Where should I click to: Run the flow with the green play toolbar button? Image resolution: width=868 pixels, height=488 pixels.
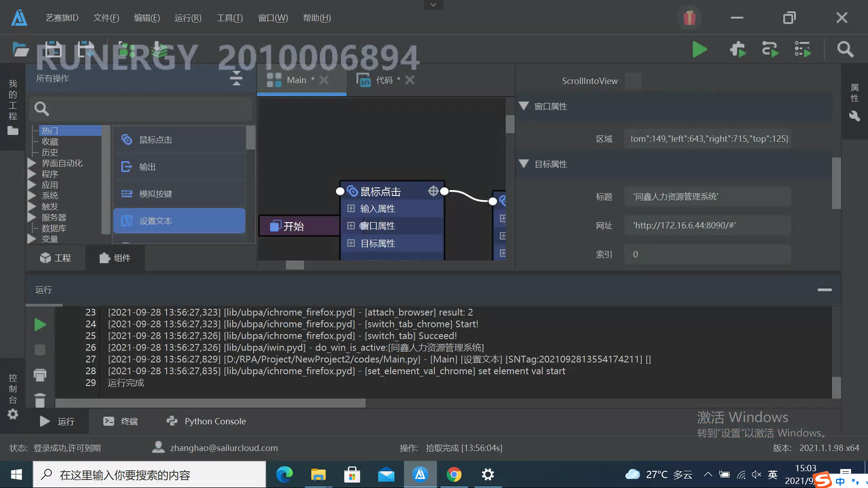click(699, 49)
